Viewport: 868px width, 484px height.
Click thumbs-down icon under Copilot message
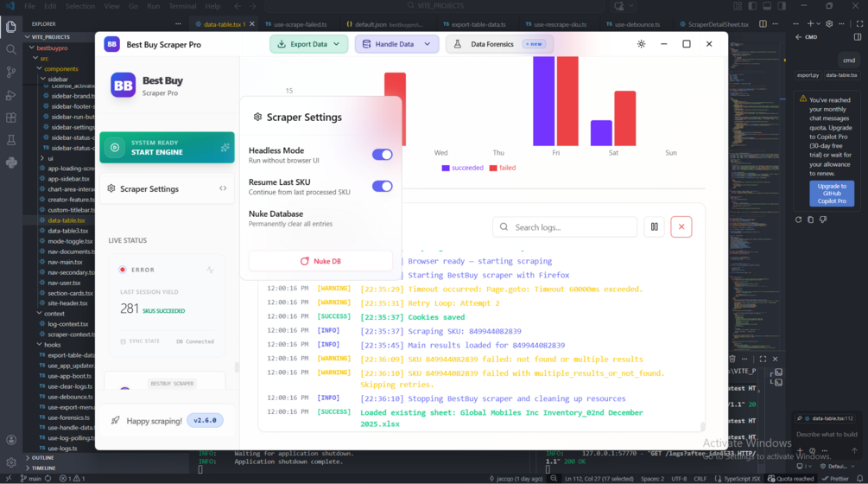point(823,220)
